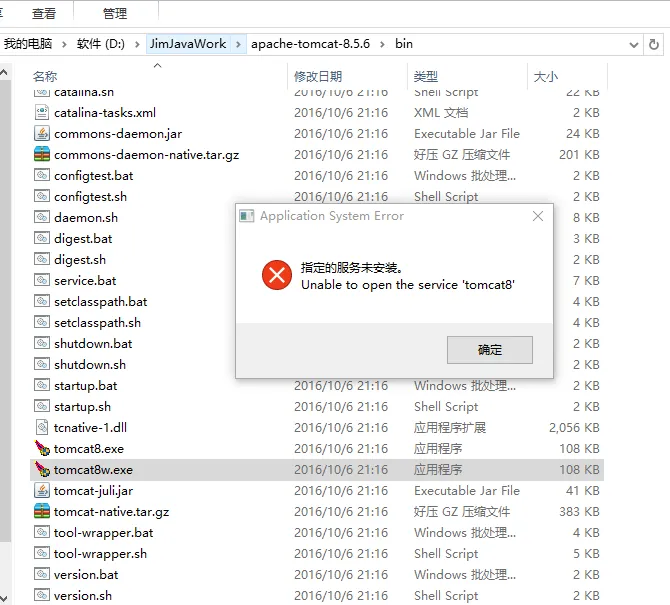Click the error red X icon in dialog
Screen dimensions: 670x605
click(277, 275)
